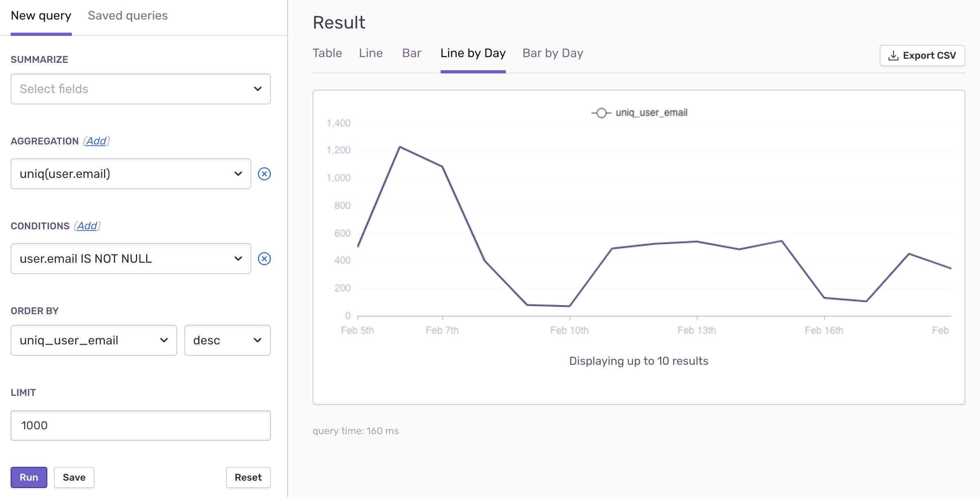This screenshot has height=497, width=980.
Task: Click the uniq_user_email legend marker
Action: pyautogui.click(x=601, y=113)
